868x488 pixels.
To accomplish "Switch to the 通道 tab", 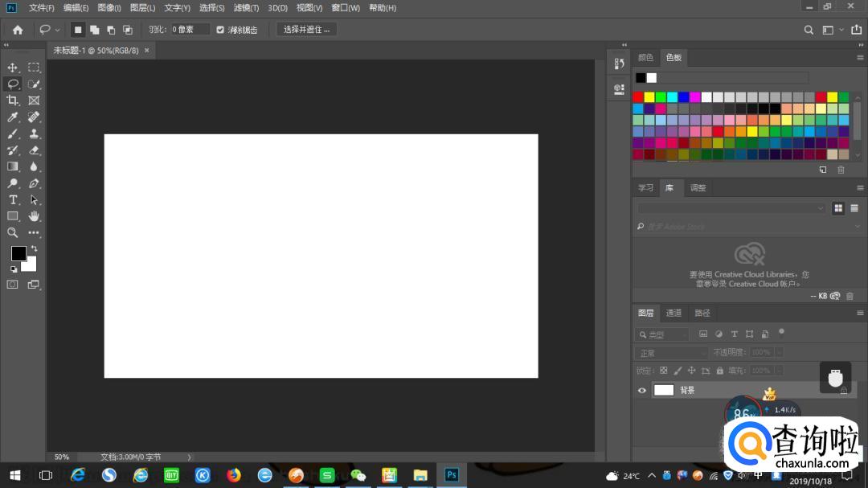I will [674, 313].
